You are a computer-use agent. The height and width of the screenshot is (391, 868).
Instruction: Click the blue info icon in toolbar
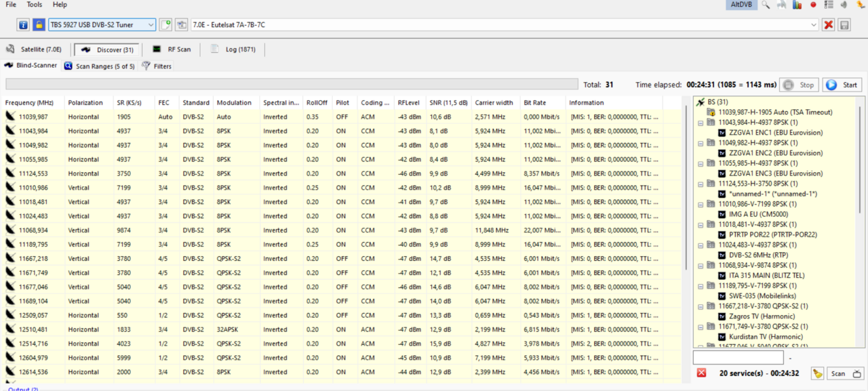(x=23, y=25)
